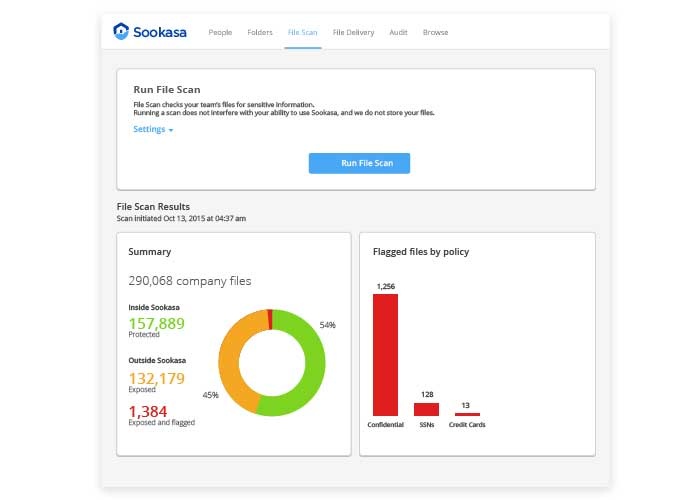Open the Browse tab
The height and width of the screenshot is (500, 700).
pyautogui.click(x=435, y=33)
